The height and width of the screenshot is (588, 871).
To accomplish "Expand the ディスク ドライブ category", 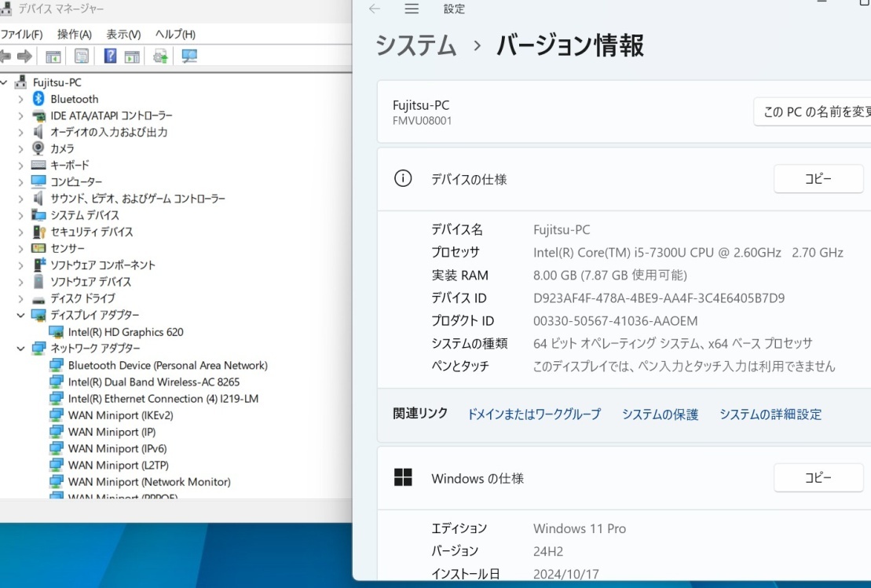I will 20,299.
